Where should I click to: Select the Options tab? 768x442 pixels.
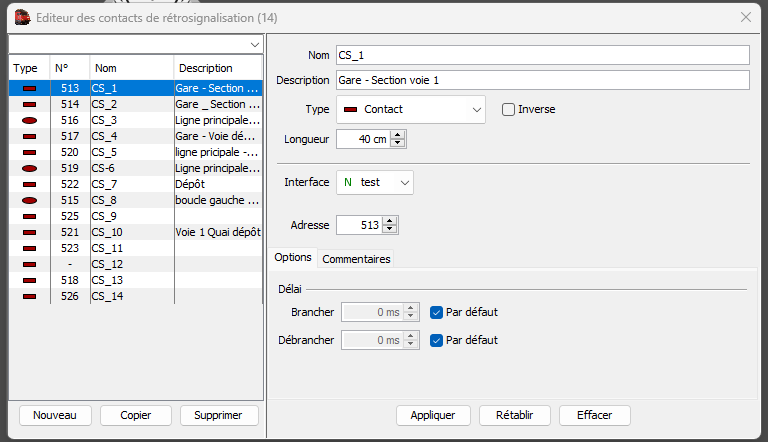coord(293,257)
